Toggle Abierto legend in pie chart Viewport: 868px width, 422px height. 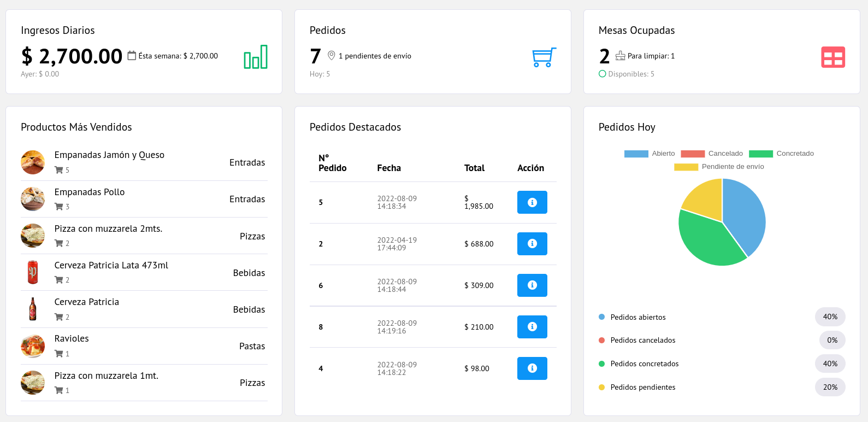click(649, 154)
